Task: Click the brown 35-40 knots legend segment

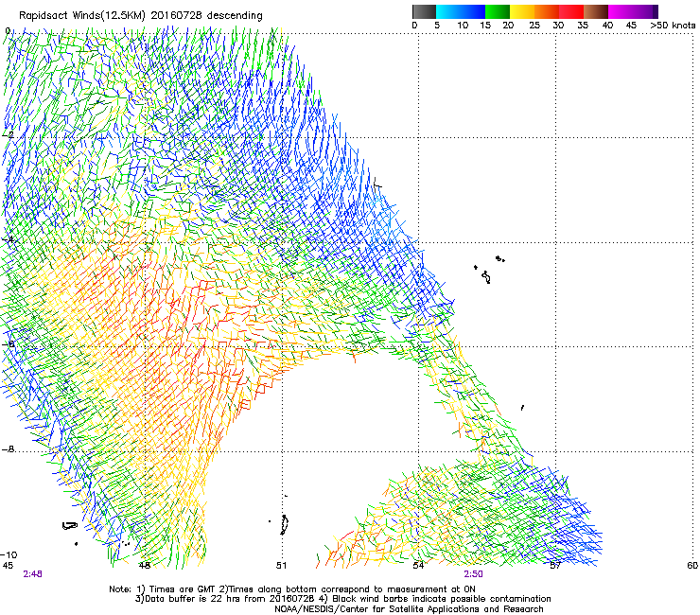Action: (x=596, y=11)
